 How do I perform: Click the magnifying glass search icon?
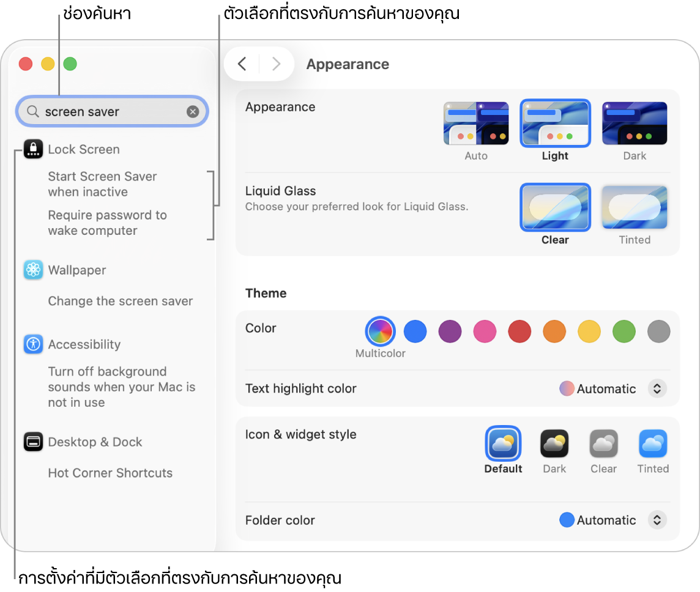[x=32, y=111]
